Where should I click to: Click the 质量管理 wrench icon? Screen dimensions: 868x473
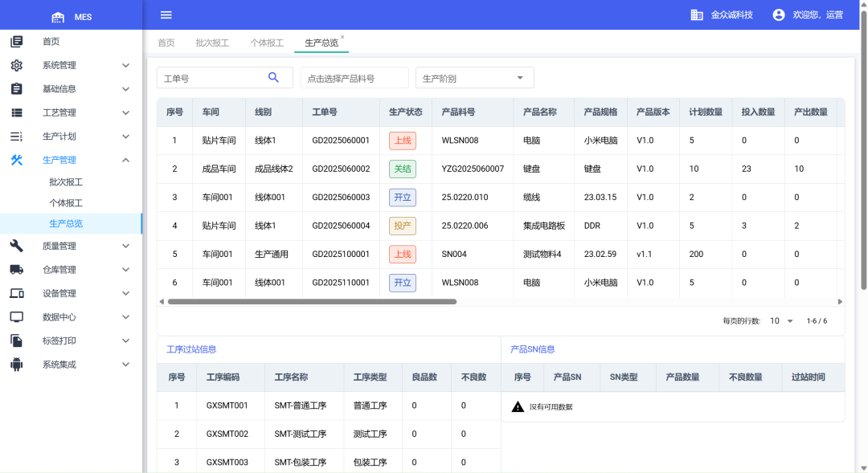coord(17,246)
